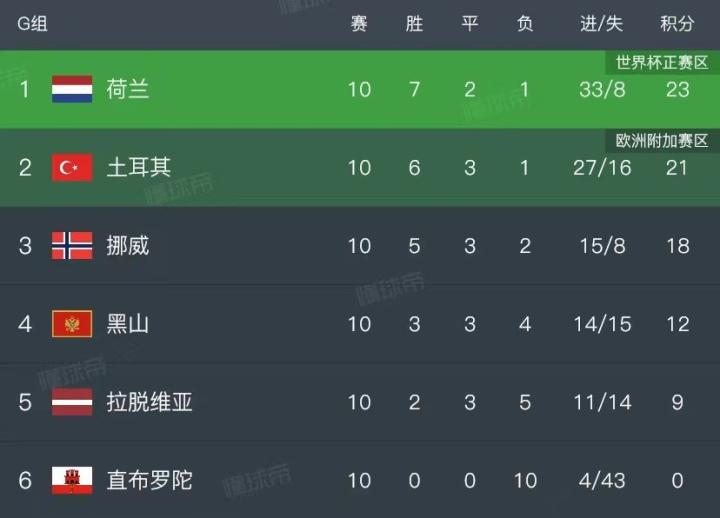The width and height of the screenshot is (720, 518).
Task: Select the 黑山 team name
Action: 128,323
